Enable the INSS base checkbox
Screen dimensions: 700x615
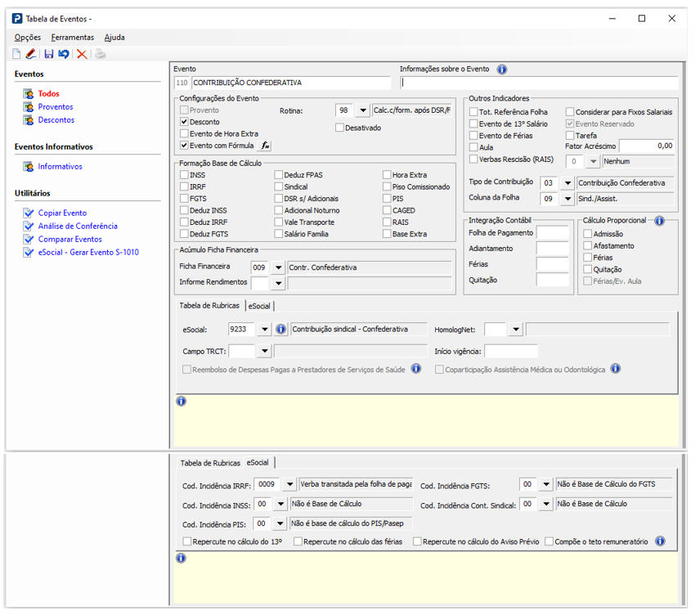(x=184, y=175)
